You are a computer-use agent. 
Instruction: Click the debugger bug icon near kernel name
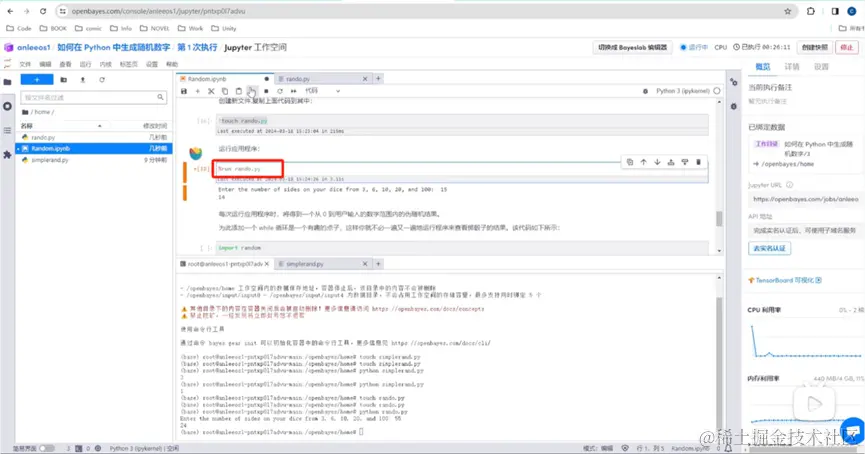645,91
